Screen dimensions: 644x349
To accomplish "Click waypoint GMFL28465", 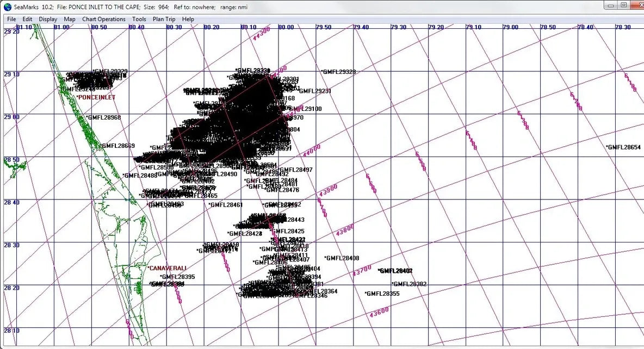I will point(200,196).
